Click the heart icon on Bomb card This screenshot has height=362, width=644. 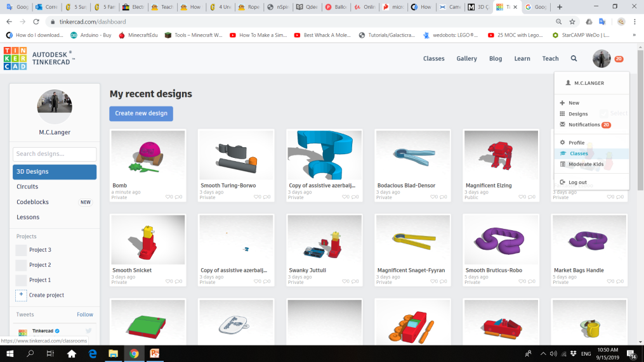pyautogui.click(x=169, y=197)
